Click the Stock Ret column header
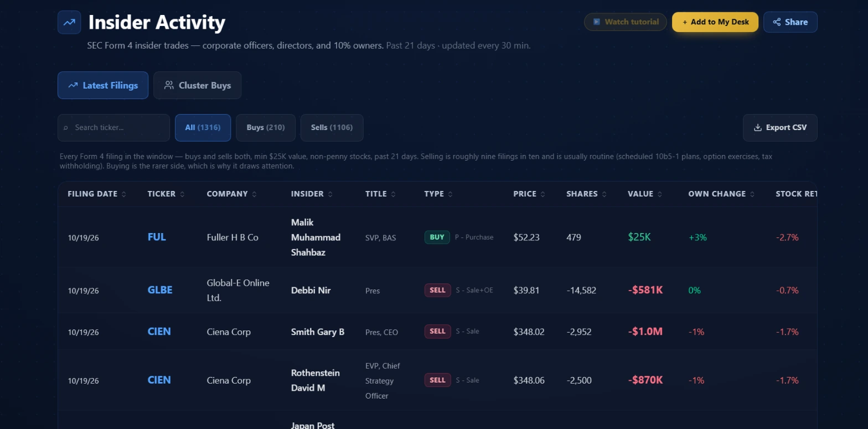Image resolution: width=868 pixels, height=429 pixels. (x=796, y=194)
